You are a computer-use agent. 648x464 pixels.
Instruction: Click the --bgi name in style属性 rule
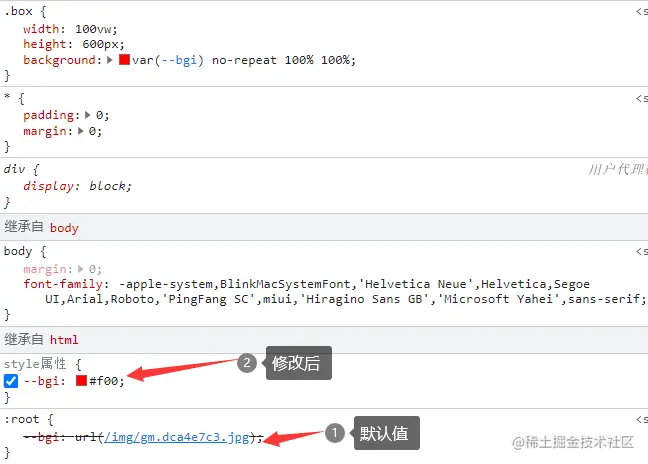41,381
